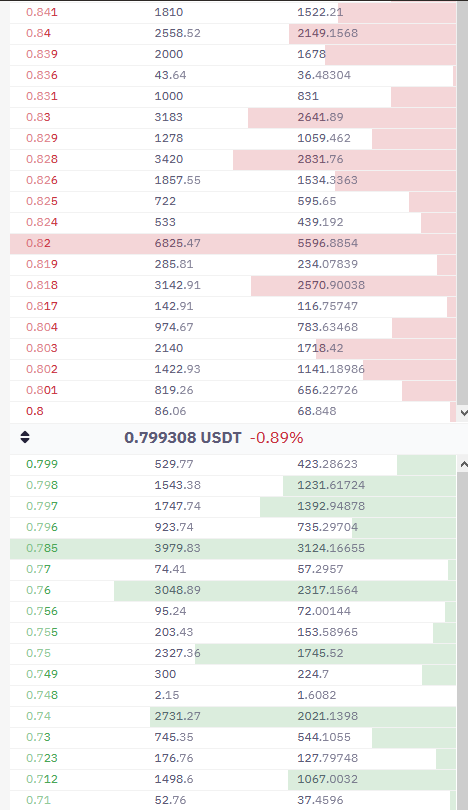
Task: Select the ask order at 0.828
Action: click(233, 159)
